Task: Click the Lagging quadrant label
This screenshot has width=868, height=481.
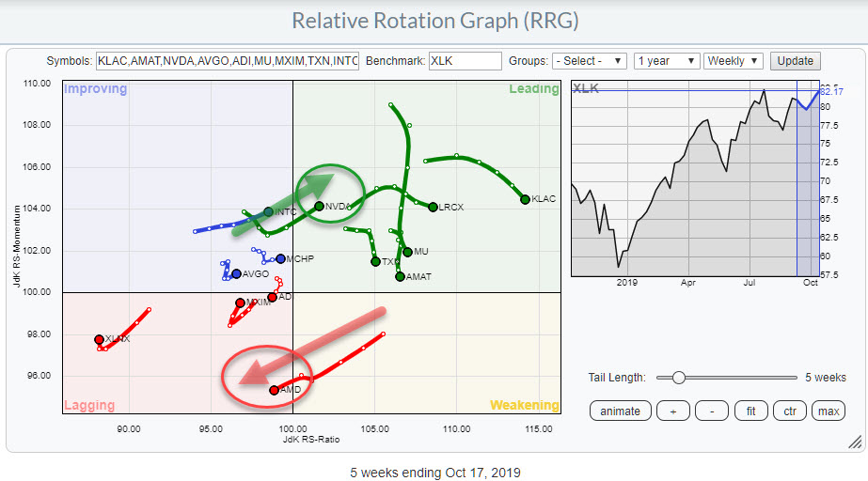Action: pos(89,405)
